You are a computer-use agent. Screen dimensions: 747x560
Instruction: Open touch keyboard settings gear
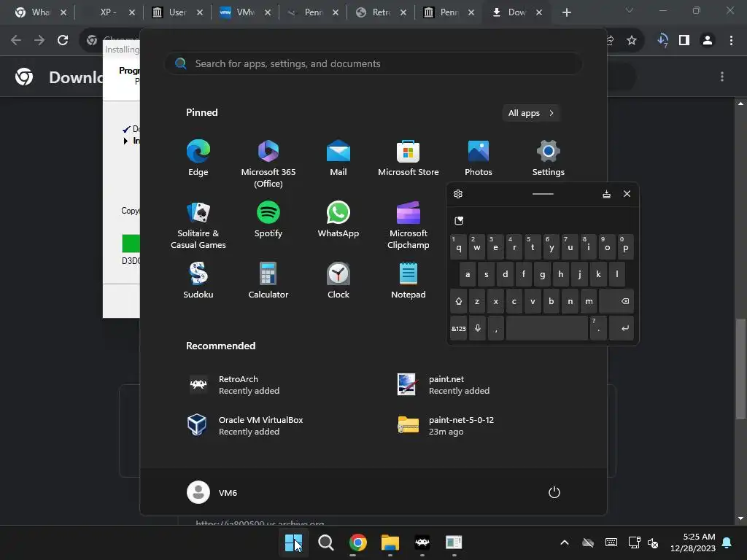coord(458,194)
